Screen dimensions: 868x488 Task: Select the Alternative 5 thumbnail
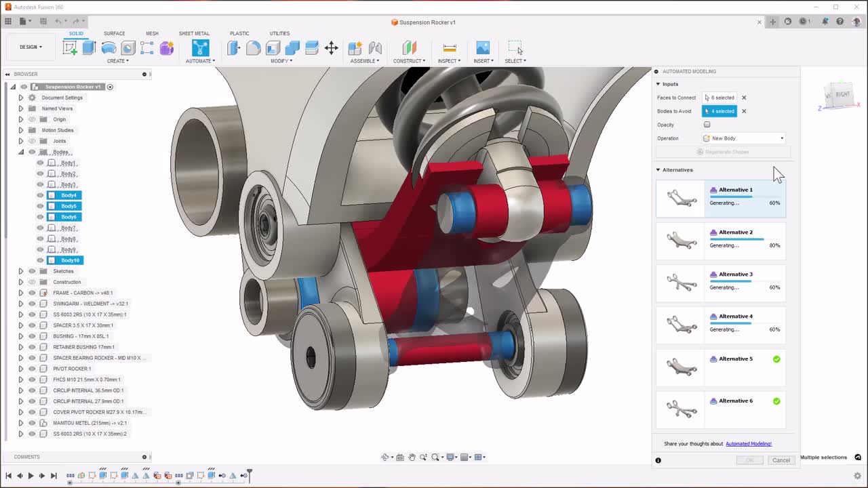pyautogui.click(x=682, y=367)
